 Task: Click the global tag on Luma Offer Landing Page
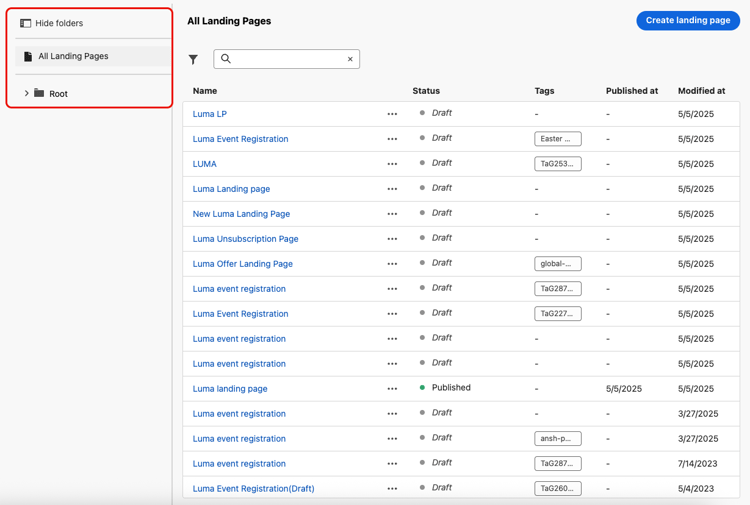coord(557,264)
